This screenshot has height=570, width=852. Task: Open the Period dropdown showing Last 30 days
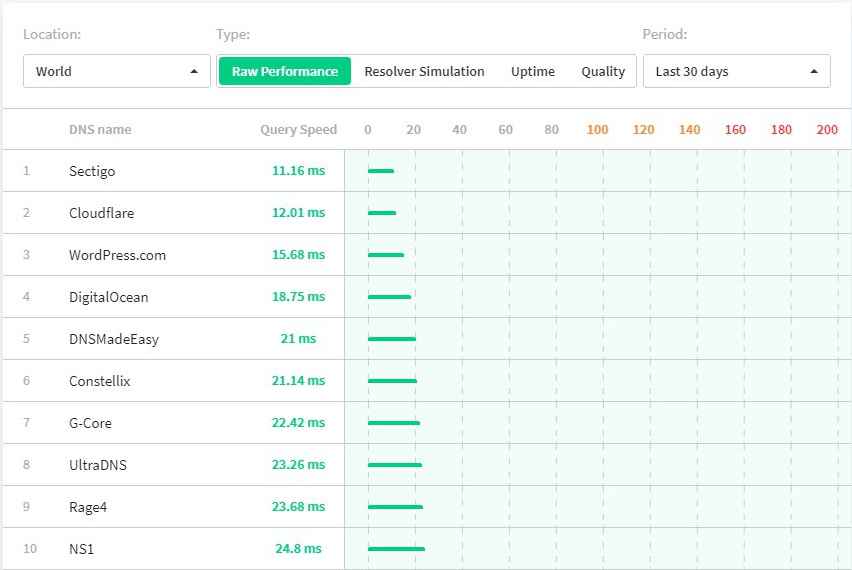click(736, 71)
